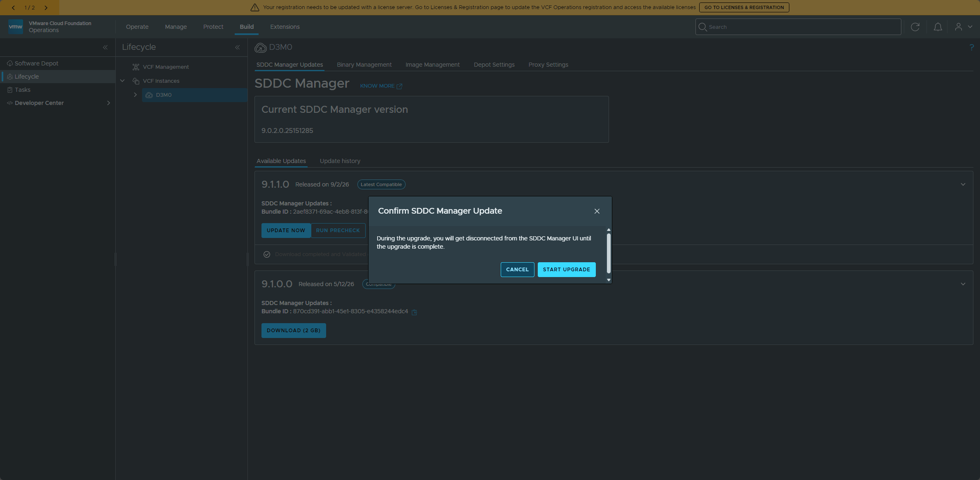Expand the 9.1.1.0 update details chevron
The width and height of the screenshot is (980, 480).
point(963,184)
